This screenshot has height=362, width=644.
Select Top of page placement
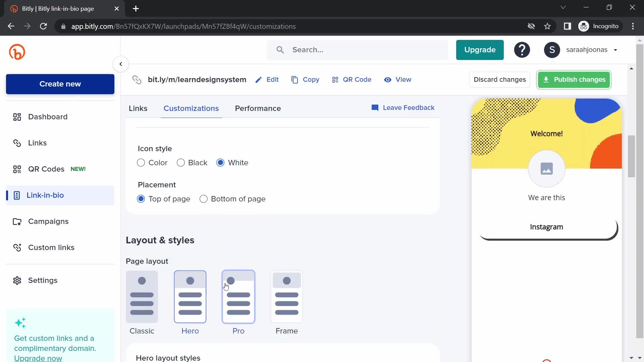[x=141, y=199]
